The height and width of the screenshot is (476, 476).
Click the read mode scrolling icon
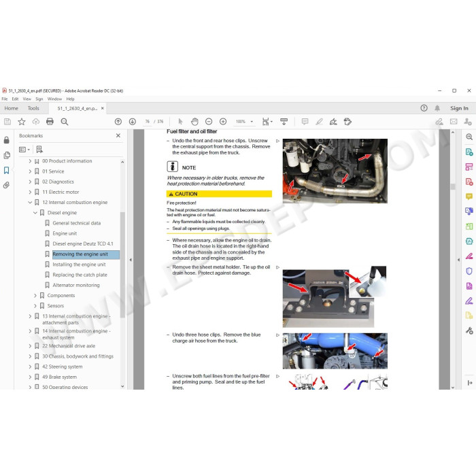point(284,122)
